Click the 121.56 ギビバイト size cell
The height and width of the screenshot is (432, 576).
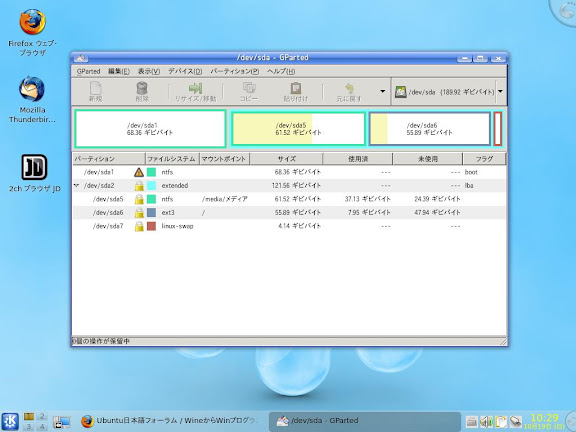point(296,186)
